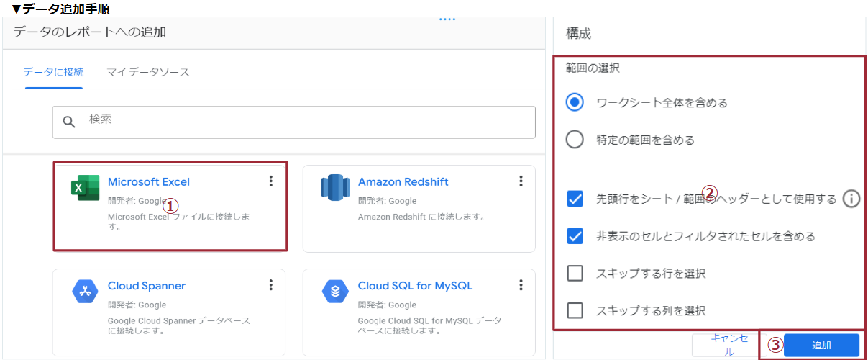Image resolution: width=868 pixels, height=360 pixels.
Task: Click the blue ellipsis above the panel
Action: [447, 19]
